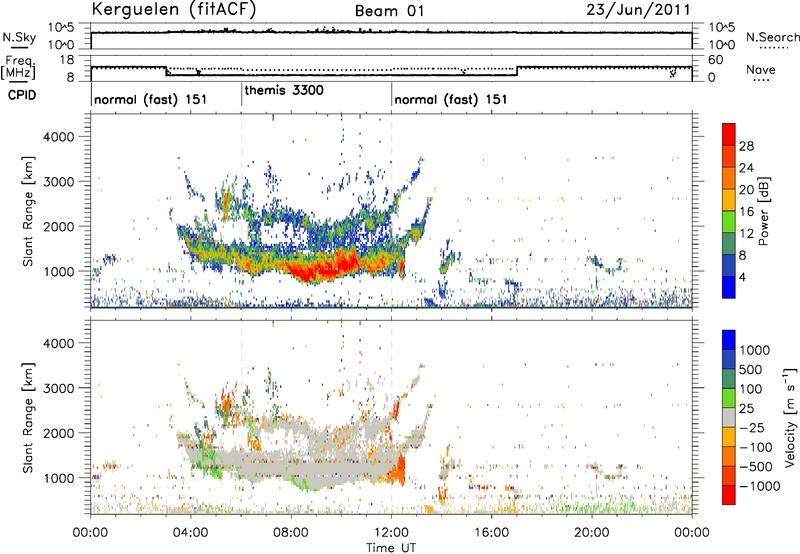Click the '12:00' time axis label
Screen dimensions: 800x554
point(391,533)
